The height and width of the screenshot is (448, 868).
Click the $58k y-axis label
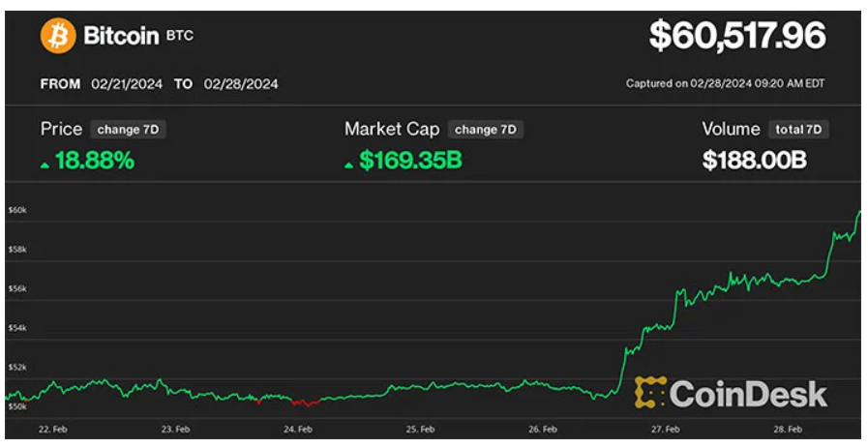17,250
